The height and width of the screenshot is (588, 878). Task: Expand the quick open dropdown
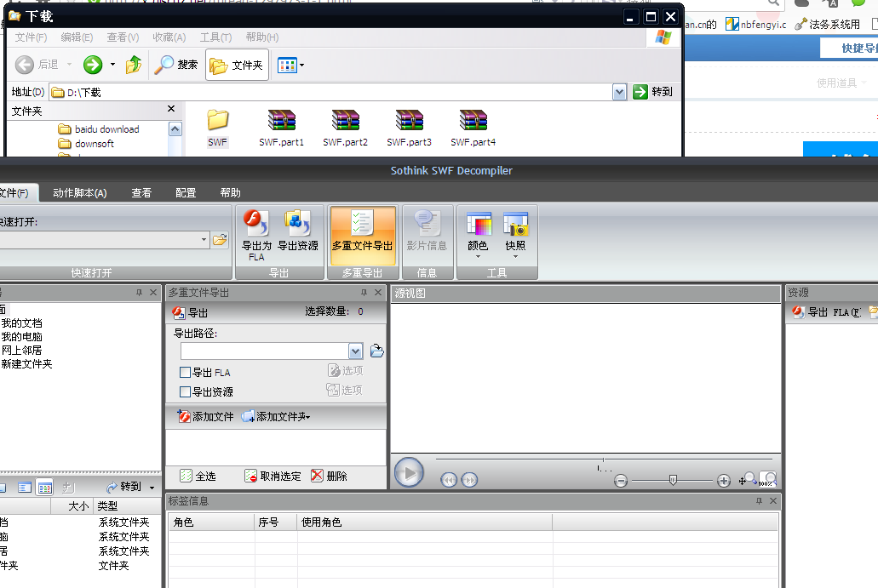[x=204, y=239]
